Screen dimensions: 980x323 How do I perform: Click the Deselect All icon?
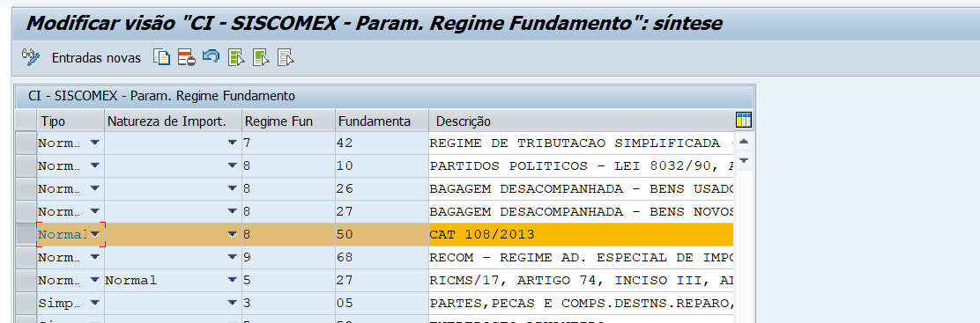tap(286, 57)
